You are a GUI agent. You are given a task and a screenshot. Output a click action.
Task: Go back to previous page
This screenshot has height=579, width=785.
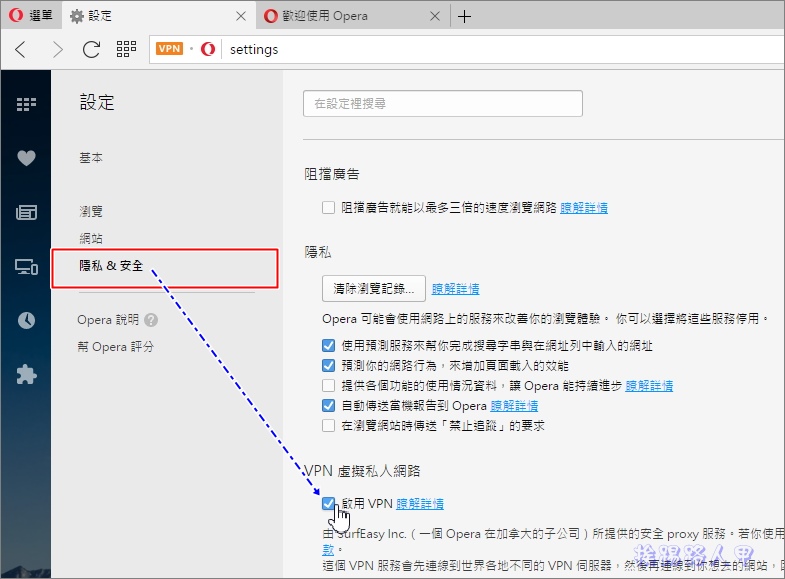21,49
